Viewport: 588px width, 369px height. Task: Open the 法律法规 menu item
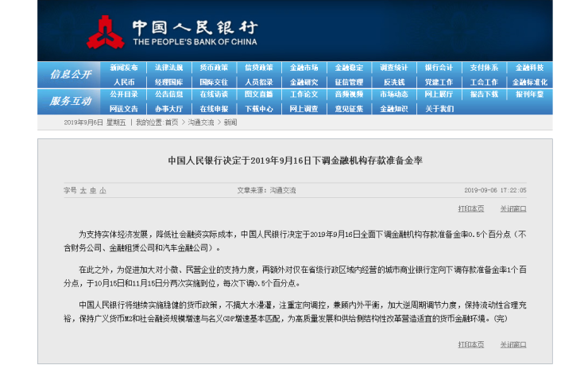168,68
